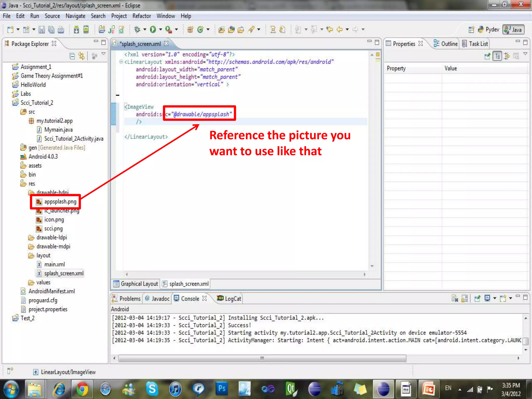Select appsplash.png in drawable-hdpi
Screen dimensions: 532x399
click(x=56, y=202)
